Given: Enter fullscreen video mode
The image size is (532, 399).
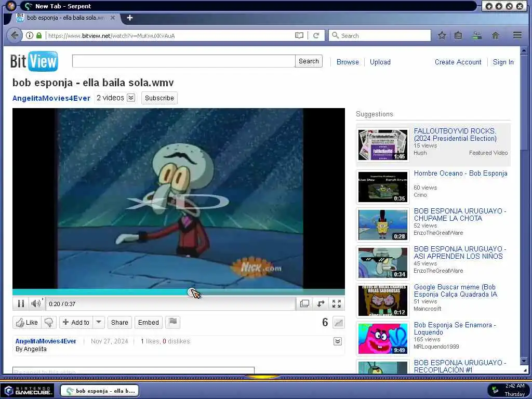Looking at the screenshot, I should pyautogui.click(x=336, y=303).
